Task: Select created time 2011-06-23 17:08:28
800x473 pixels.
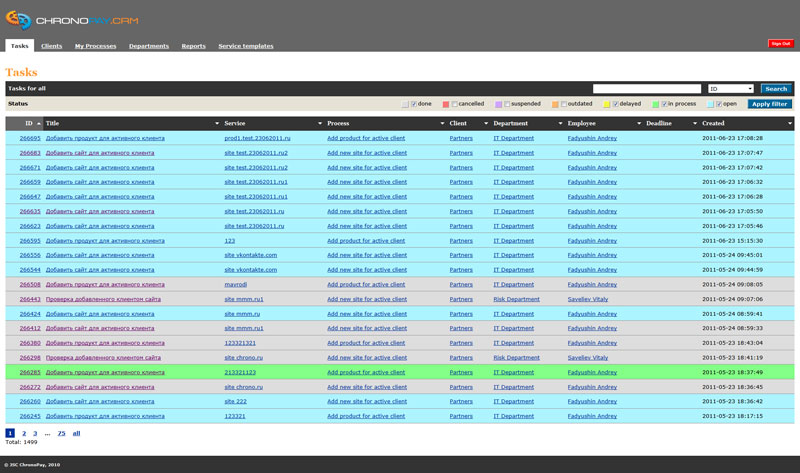Action: coord(732,138)
